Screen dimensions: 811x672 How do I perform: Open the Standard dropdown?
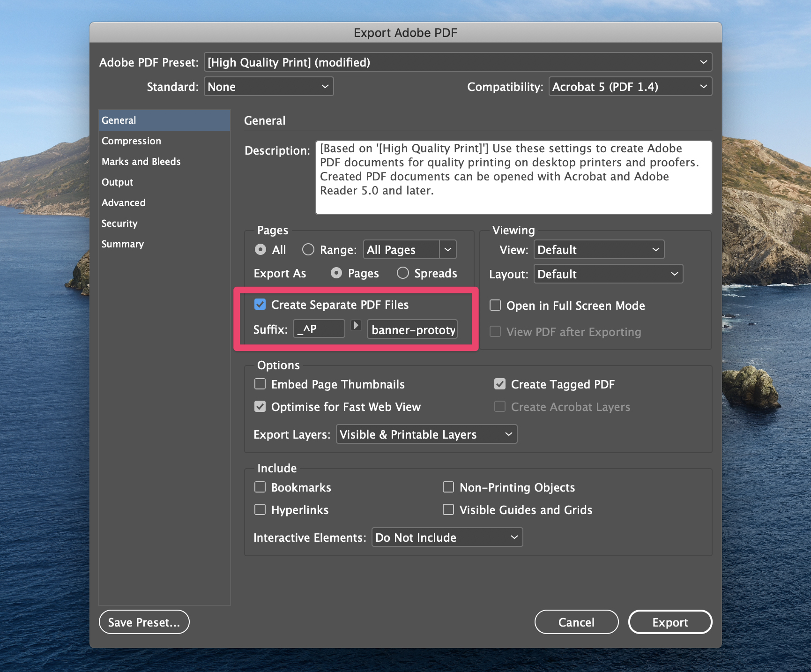pyautogui.click(x=268, y=86)
